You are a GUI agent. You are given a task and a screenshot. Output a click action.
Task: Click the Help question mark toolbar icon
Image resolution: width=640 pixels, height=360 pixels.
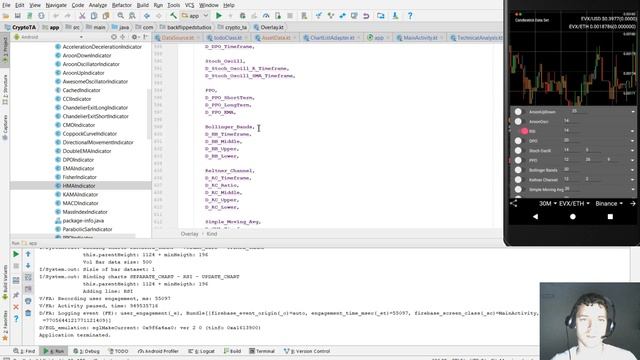pyautogui.click(x=410, y=16)
